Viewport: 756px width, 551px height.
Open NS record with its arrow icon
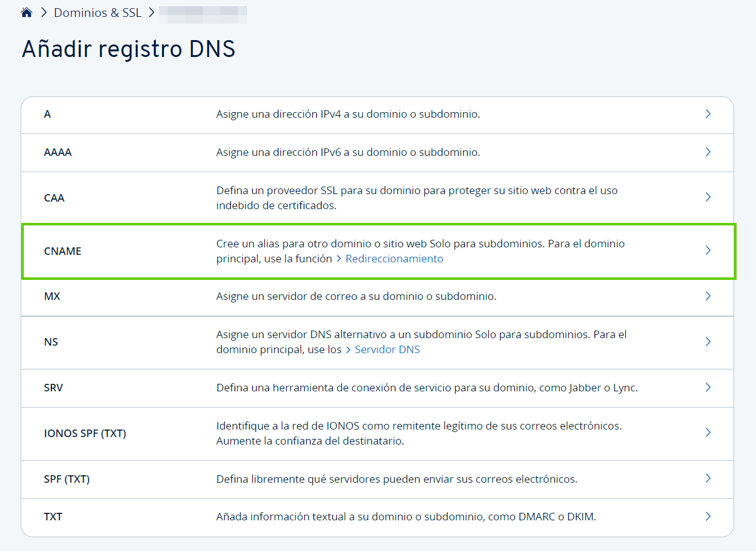coord(708,342)
